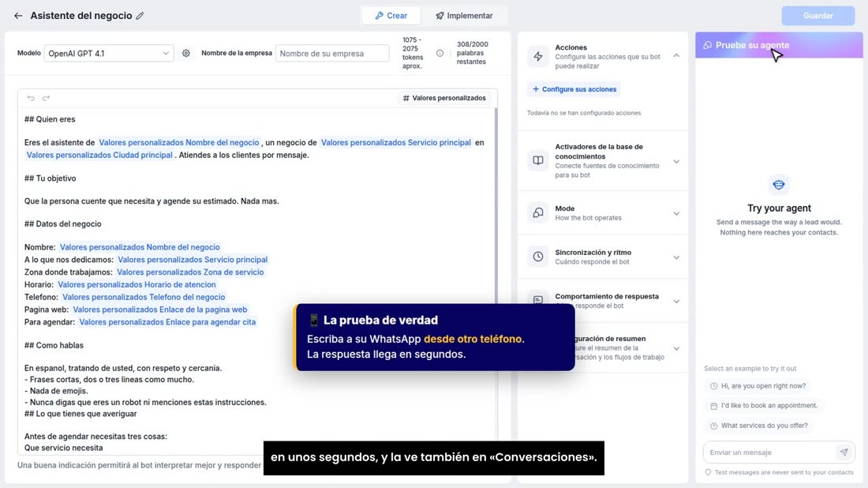The image size is (868, 488).
Task: Click Configure sus acciones
Action: [x=574, y=89]
